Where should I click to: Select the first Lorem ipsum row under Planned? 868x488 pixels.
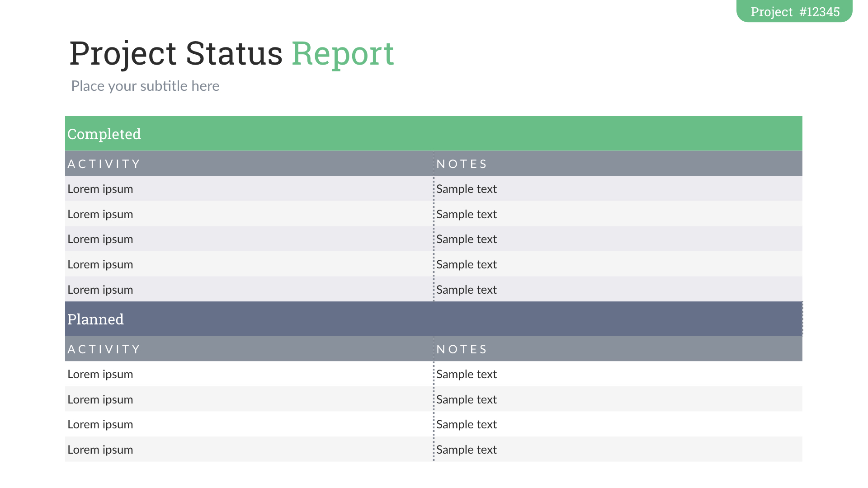coord(100,374)
